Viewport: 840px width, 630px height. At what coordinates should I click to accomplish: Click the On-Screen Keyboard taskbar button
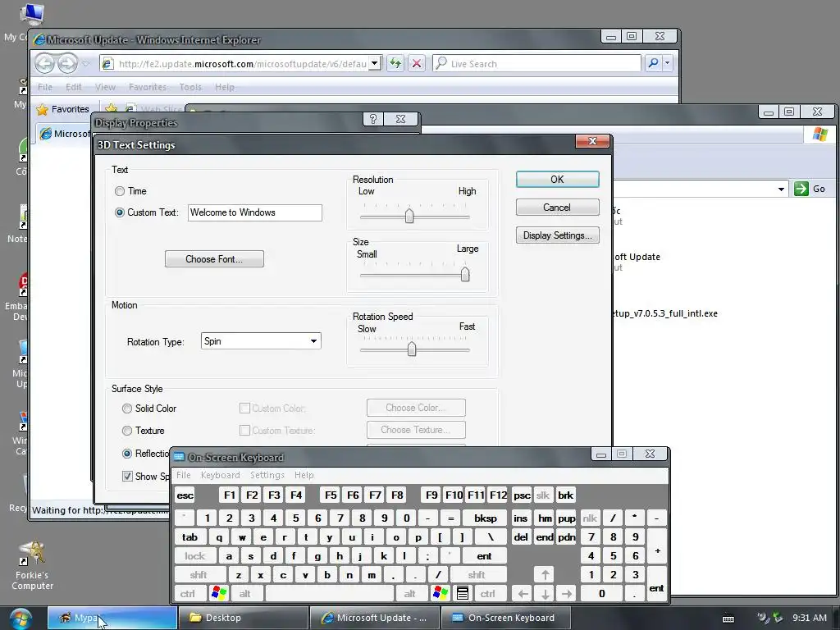tap(505, 618)
